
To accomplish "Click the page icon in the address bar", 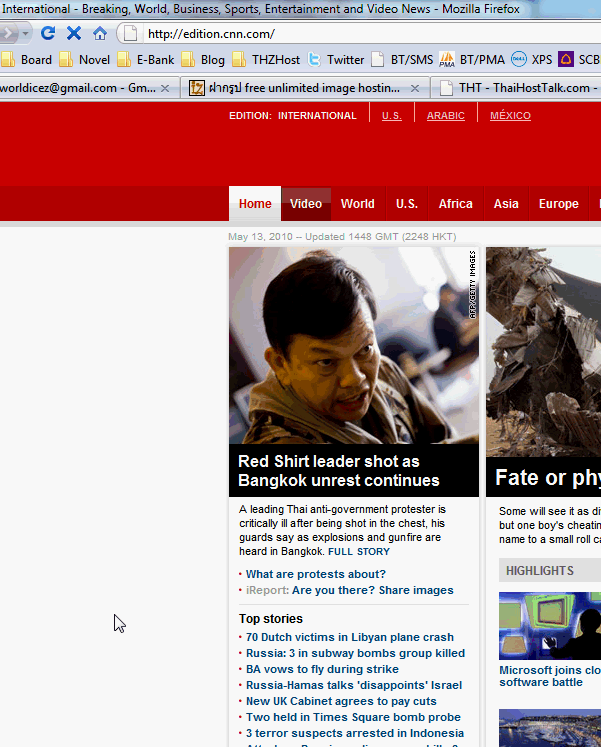I will coord(130,33).
